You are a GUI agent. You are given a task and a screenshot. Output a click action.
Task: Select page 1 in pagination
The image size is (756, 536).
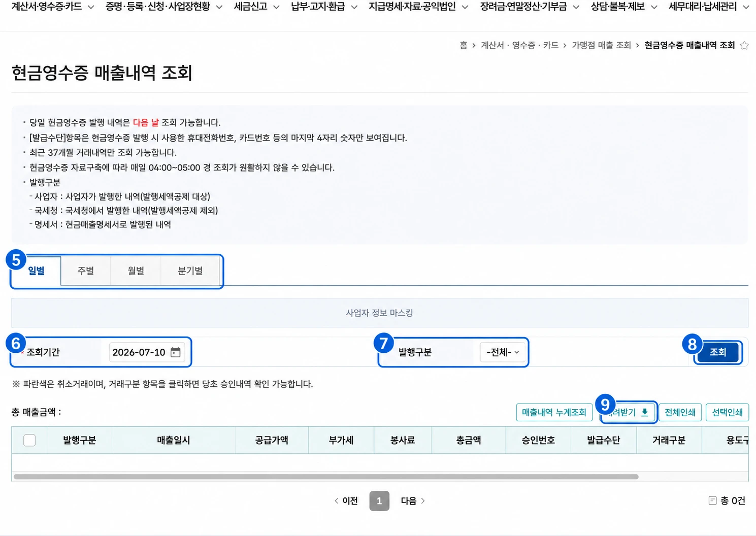click(x=379, y=501)
